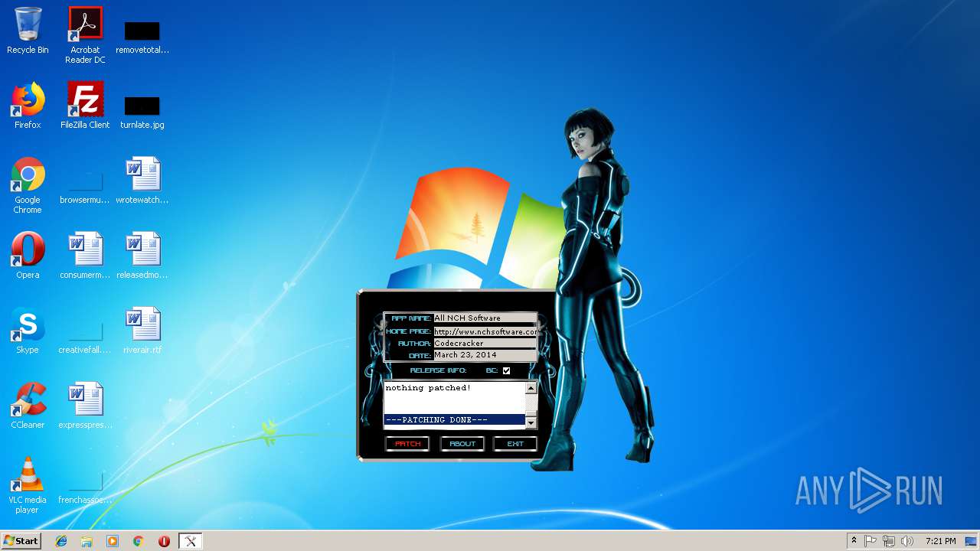
Task: Launch Firefox from the desktop
Action: pyautogui.click(x=28, y=106)
